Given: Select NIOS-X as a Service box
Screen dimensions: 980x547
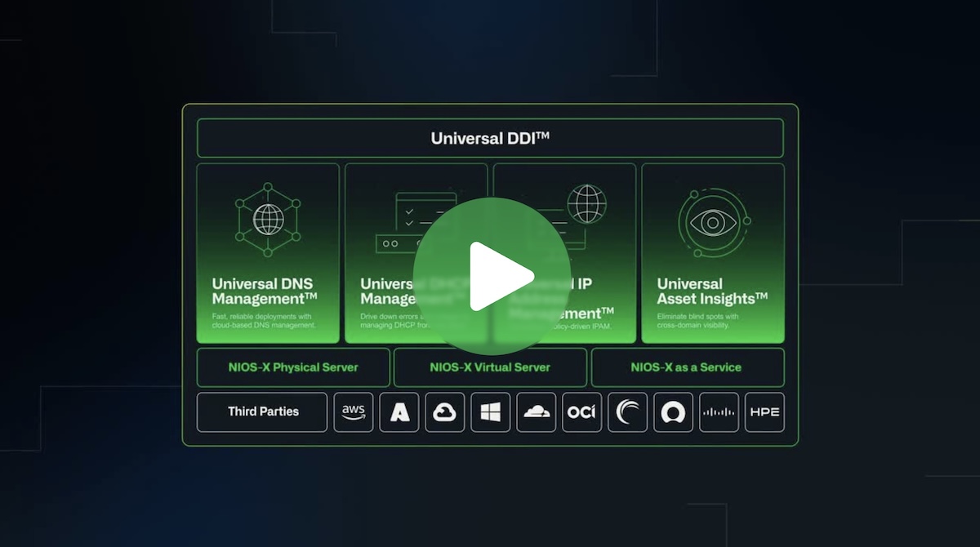Looking at the screenshot, I should 687,367.
